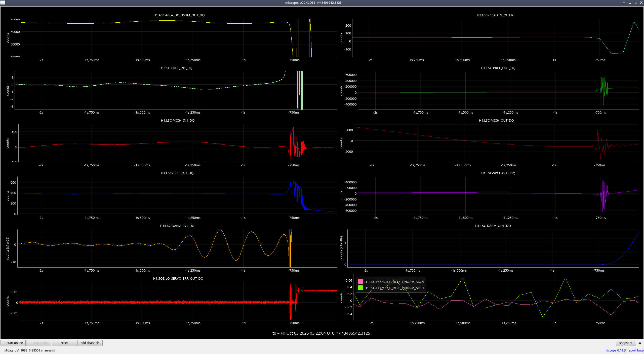Click the H1:ASC-AS_A_DC_NSUM_OUT_DQ plot title
The height and width of the screenshot is (354, 644).
(x=179, y=15)
